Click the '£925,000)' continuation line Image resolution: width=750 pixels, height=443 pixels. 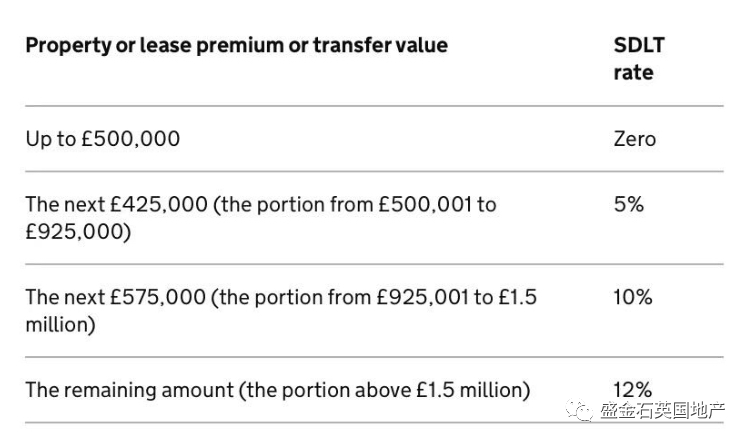pos(78,232)
